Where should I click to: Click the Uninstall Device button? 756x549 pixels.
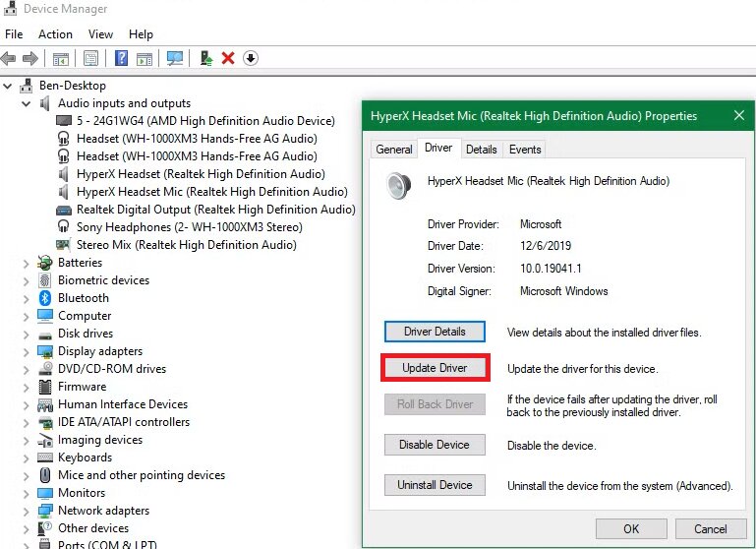[435, 485]
